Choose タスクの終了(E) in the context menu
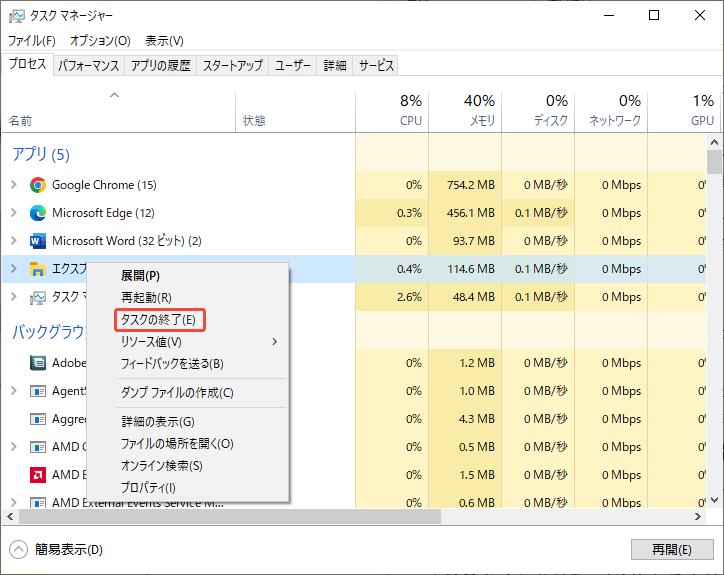 pos(187,320)
